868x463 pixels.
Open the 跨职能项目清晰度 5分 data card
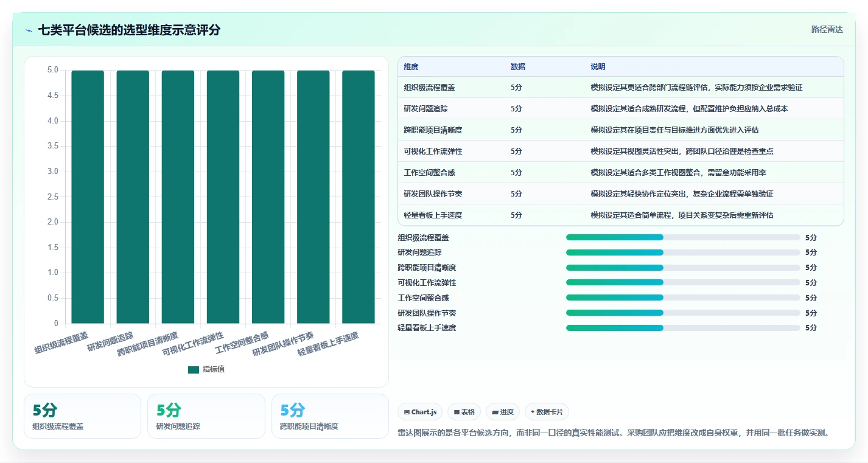[330, 416]
